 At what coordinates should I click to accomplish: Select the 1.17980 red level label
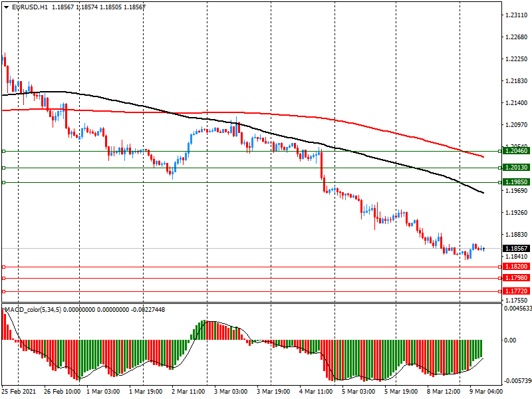(x=516, y=278)
